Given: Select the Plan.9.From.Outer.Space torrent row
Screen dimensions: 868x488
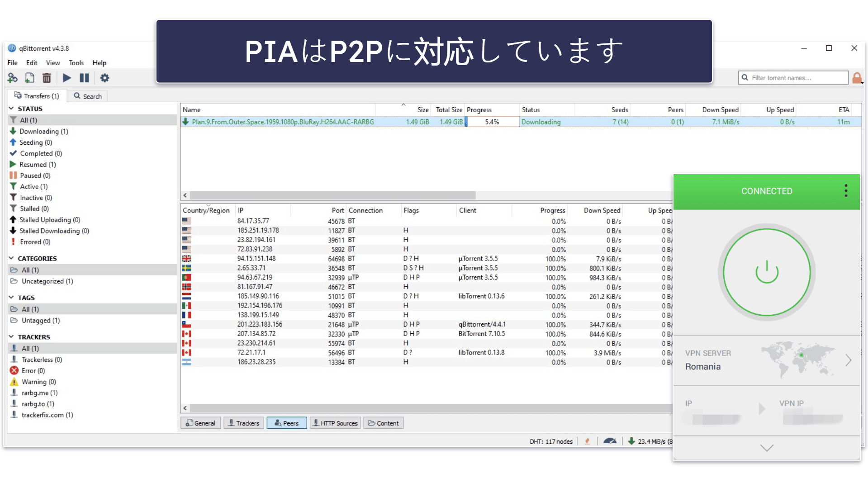Looking at the screenshot, I should 520,122.
